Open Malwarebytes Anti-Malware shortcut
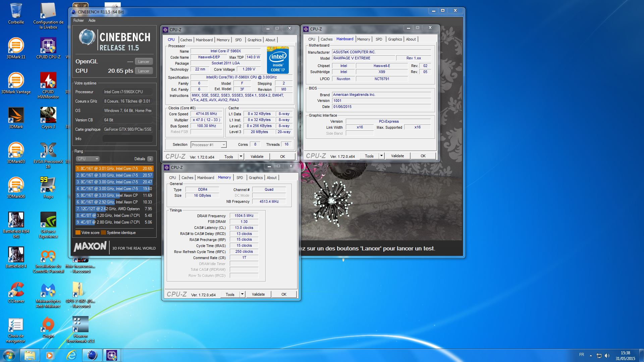The width and height of the screenshot is (644, 362). coord(48,295)
